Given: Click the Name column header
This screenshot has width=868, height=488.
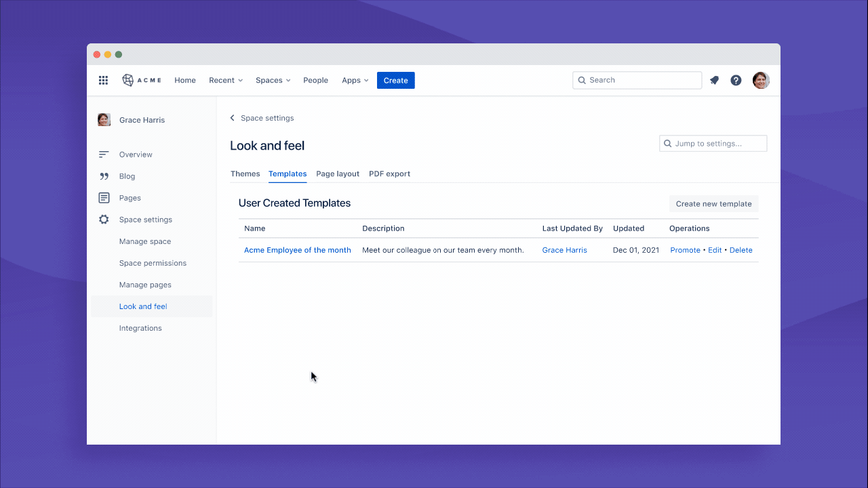Looking at the screenshot, I should coord(255,228).
